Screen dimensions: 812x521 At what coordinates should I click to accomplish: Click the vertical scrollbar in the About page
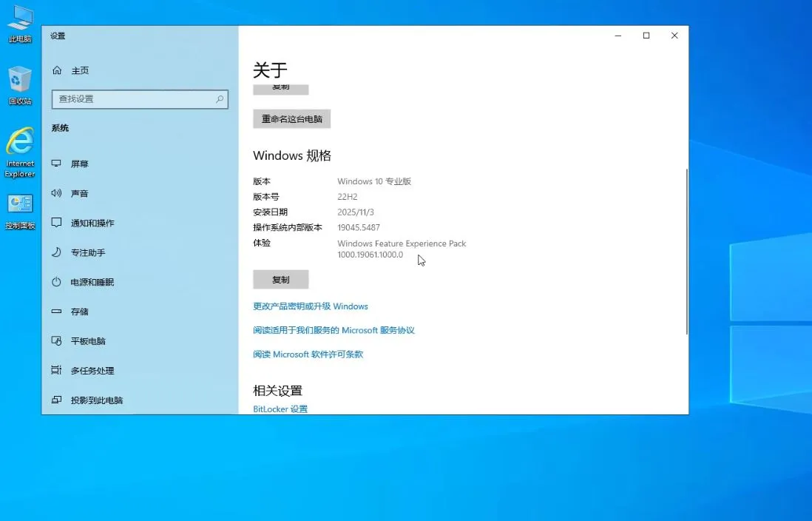pos(686,252)
